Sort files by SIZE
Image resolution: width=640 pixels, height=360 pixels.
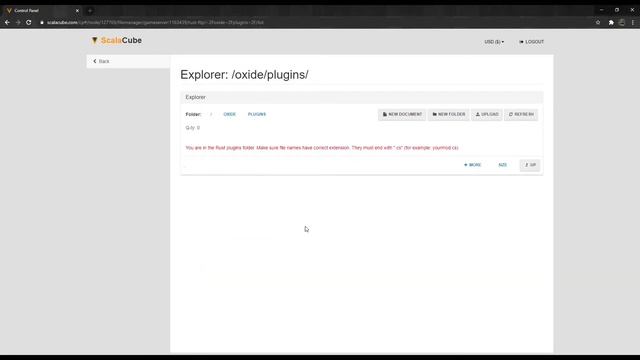tap(502, 165)
